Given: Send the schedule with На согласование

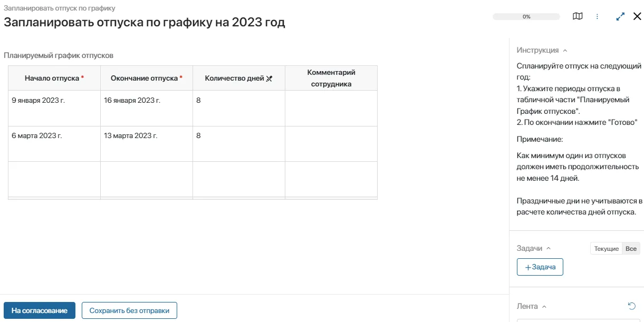Looking at the screenshot, I should coord(39,310).
